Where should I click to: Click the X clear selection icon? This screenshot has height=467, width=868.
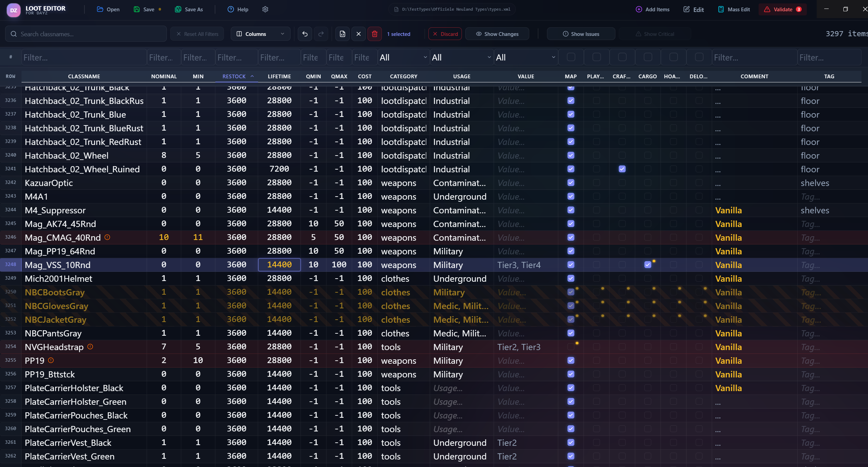(358, 34)
